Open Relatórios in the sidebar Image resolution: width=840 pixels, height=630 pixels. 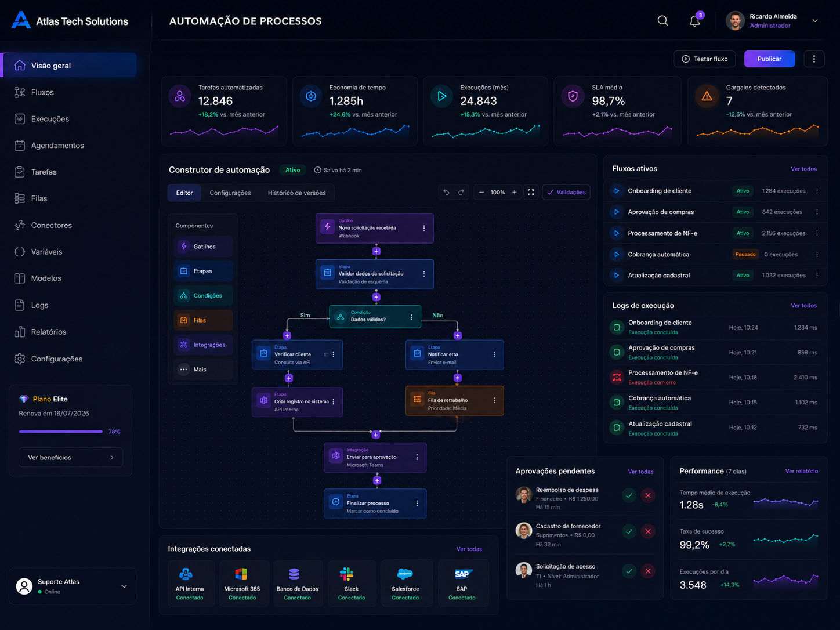tap(70, 332)
